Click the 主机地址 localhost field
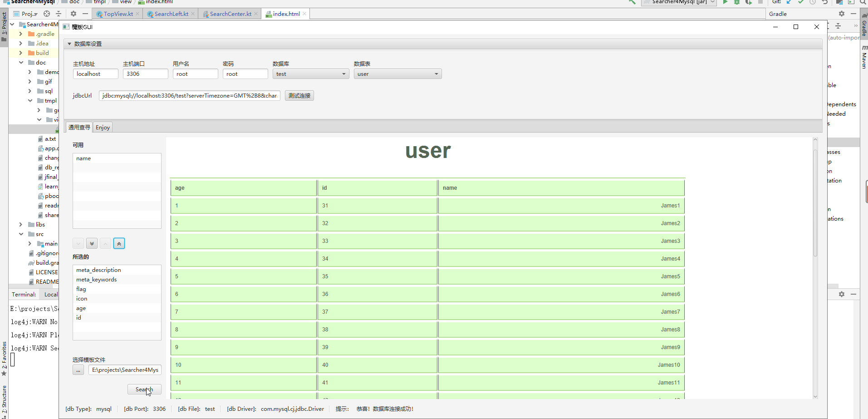The height and width of the screenshot is (419, 868). tap(96, 74)
